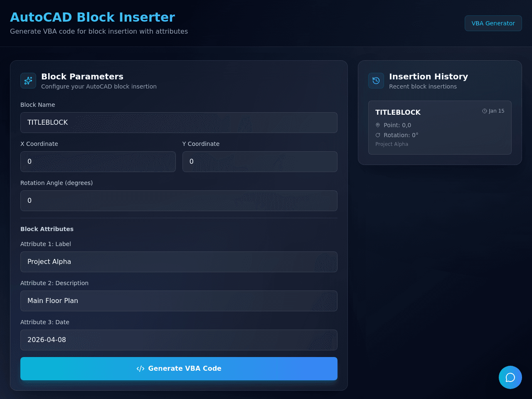Click the Attribute 3 Date field

click(x=179, y=340)
